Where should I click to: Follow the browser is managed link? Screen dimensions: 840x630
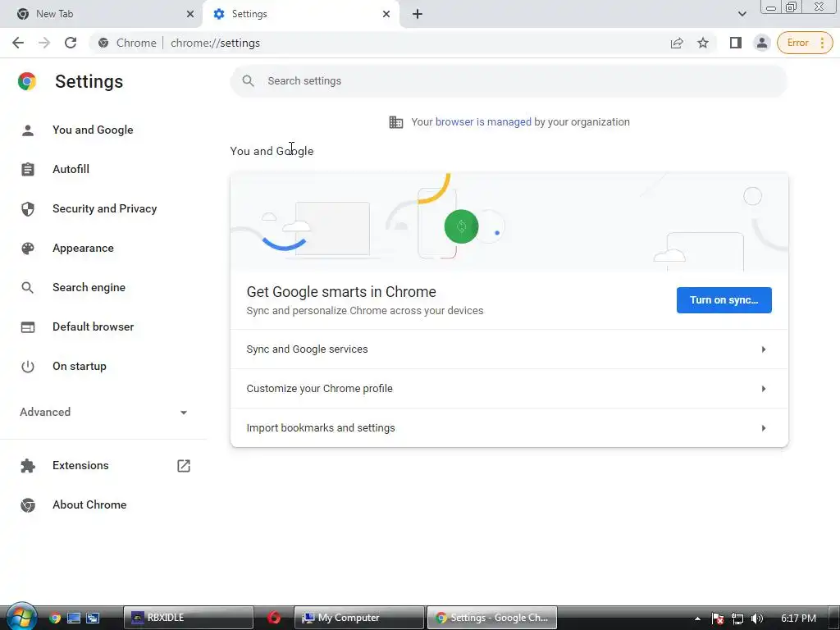[483, 122]
